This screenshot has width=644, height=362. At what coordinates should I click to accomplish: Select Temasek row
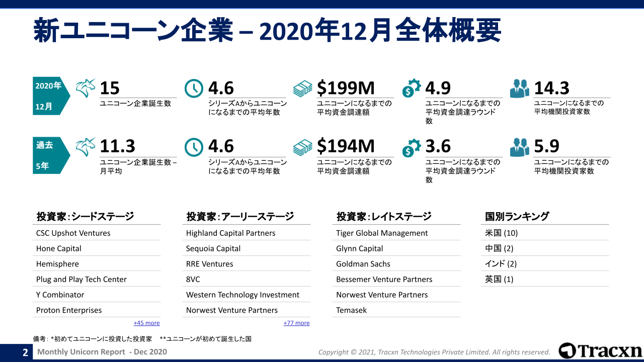coord(396,310)
